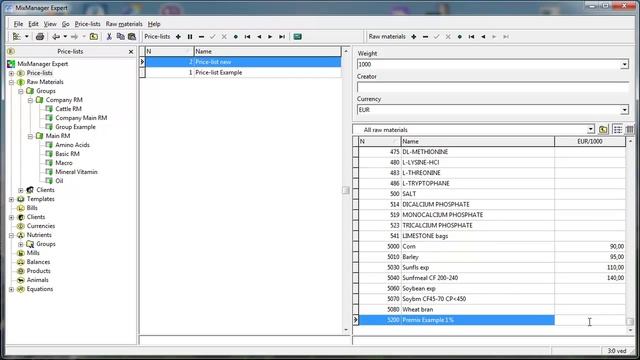Add raw material with plus icon
Image resolution: width=640 pixels, height=360 pixels.
coord(413,37)
